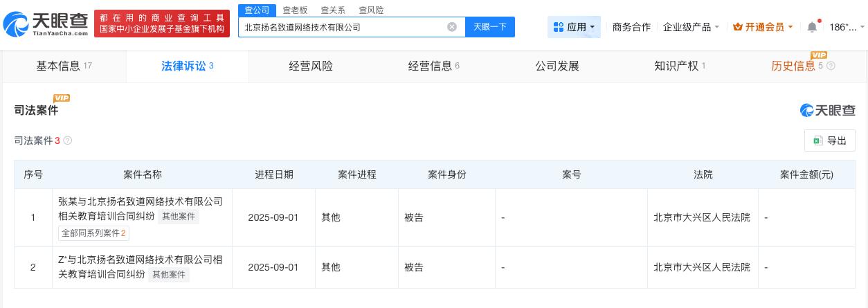Screen dimensions: 868x308
Task: Open the 应用 apps dropdown
Action: (x=574, y=27)
